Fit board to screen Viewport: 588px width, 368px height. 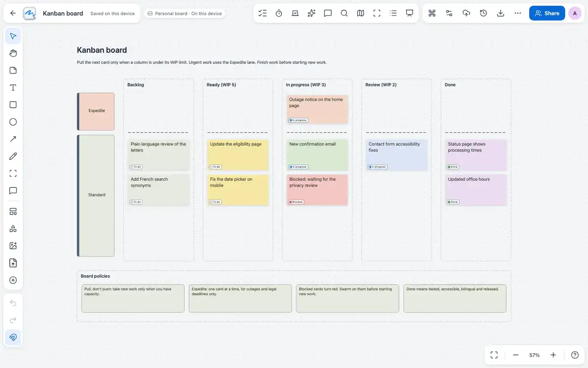point(494,355)
